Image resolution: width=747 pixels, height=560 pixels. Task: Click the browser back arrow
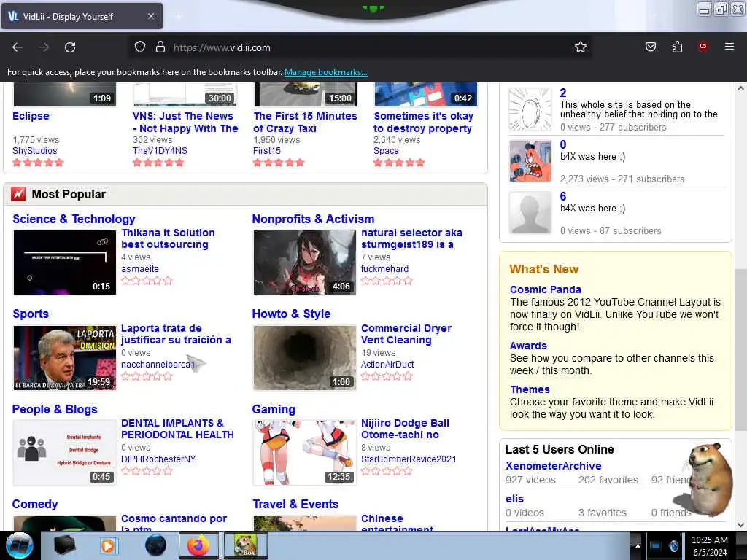tap(18, 47)
